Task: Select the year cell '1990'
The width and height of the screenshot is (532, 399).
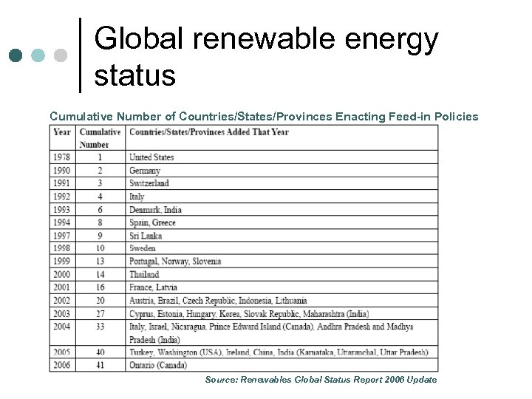Action: 62,171
